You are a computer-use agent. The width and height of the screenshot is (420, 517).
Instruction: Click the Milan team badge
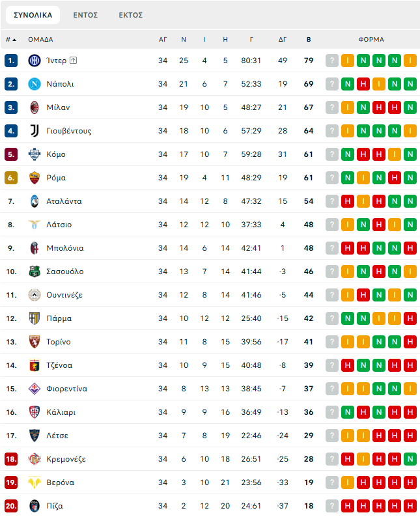click(x=35, y=107)
